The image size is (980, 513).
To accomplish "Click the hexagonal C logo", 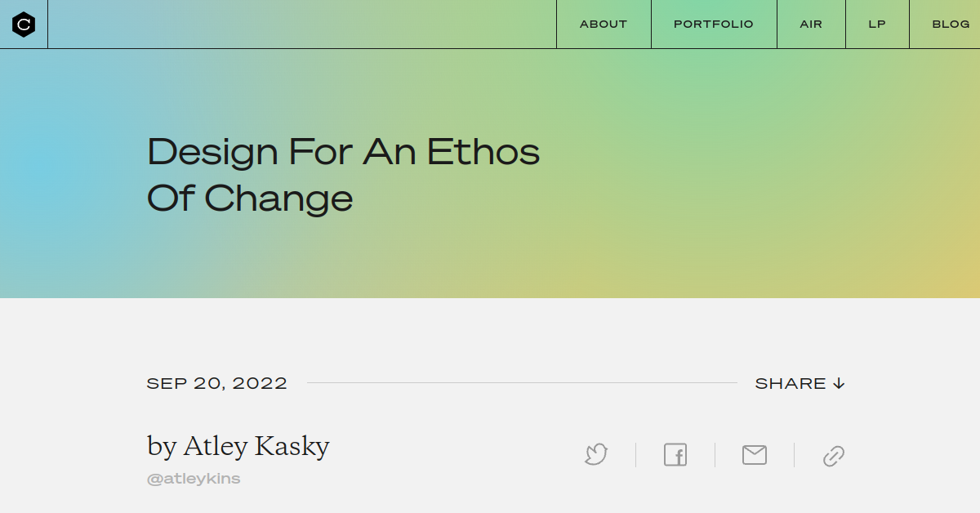I will click(x=24, y=24).
